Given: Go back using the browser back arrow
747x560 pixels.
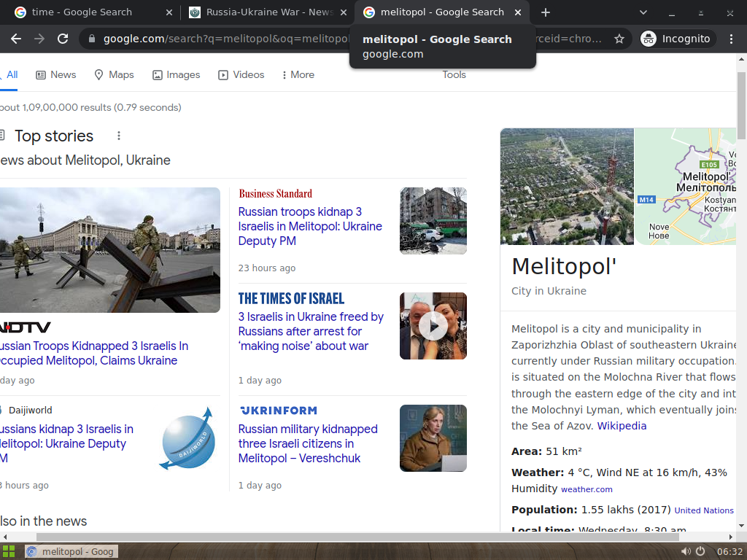Looking at the screenshot, I should (16, 39).
